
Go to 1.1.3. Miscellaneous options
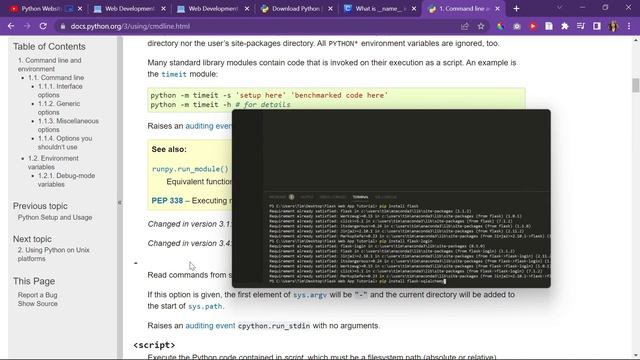[x=68, y=125]
